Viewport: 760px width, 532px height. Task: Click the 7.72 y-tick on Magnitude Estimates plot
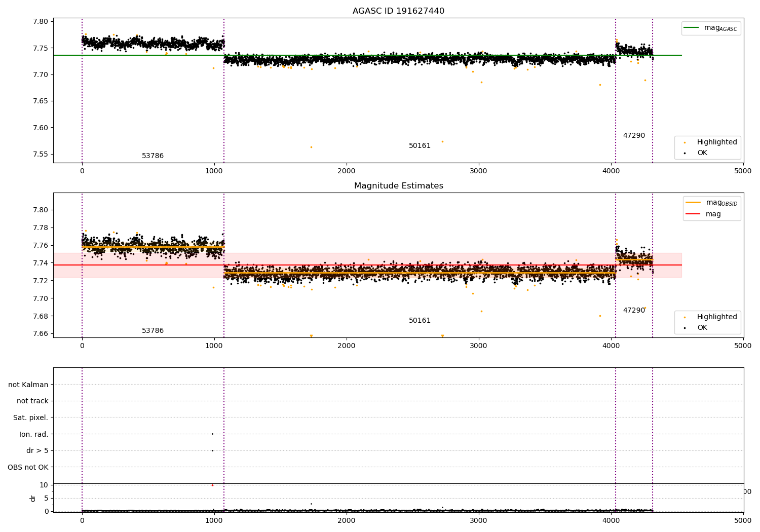[x=41, y=281]
